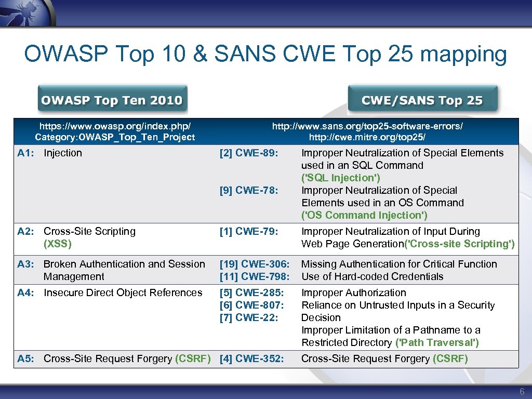Select the A2: label

click(25, 231)
